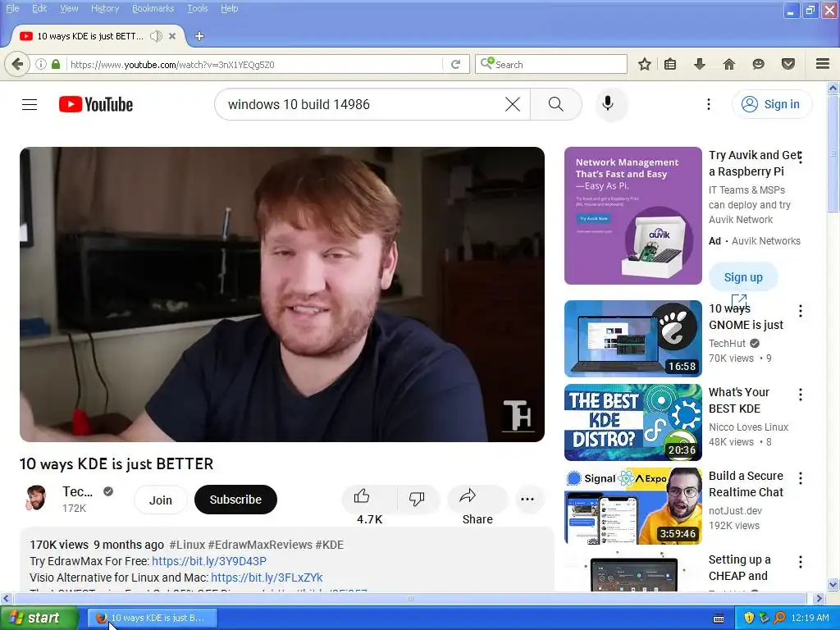This screenshot has width=840, height=630.
Task: Click the Firefox Search box
Action: (550, 64)
